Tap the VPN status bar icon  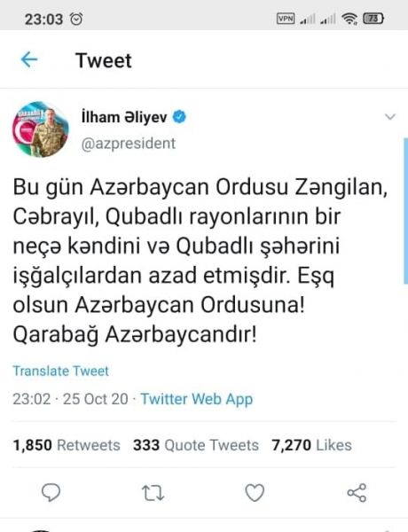point(286,19)
